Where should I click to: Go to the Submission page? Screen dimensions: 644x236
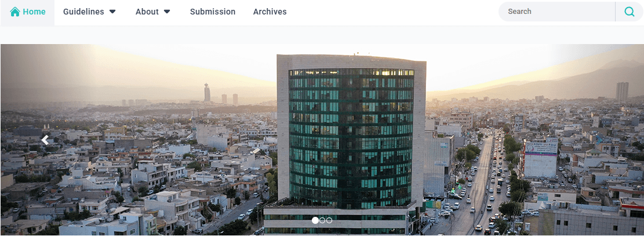(213, 12)
